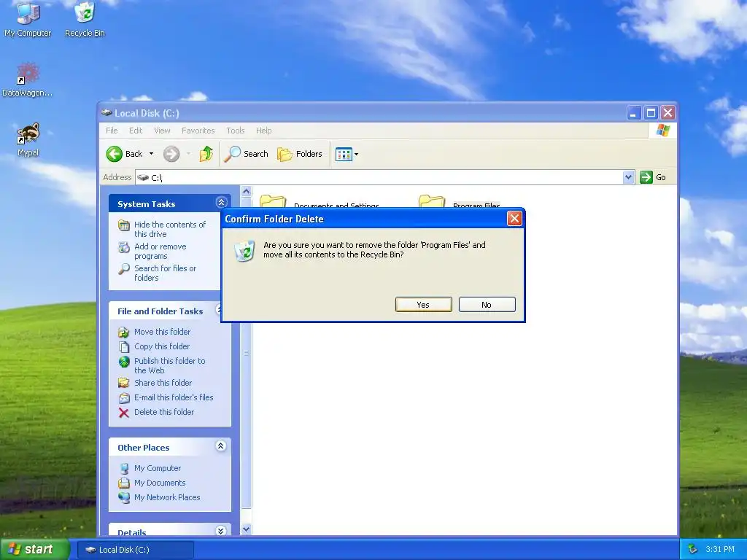Select the Mypal desktop shortcut
This screenshot has width=747, height=560.
click(28, 139)
